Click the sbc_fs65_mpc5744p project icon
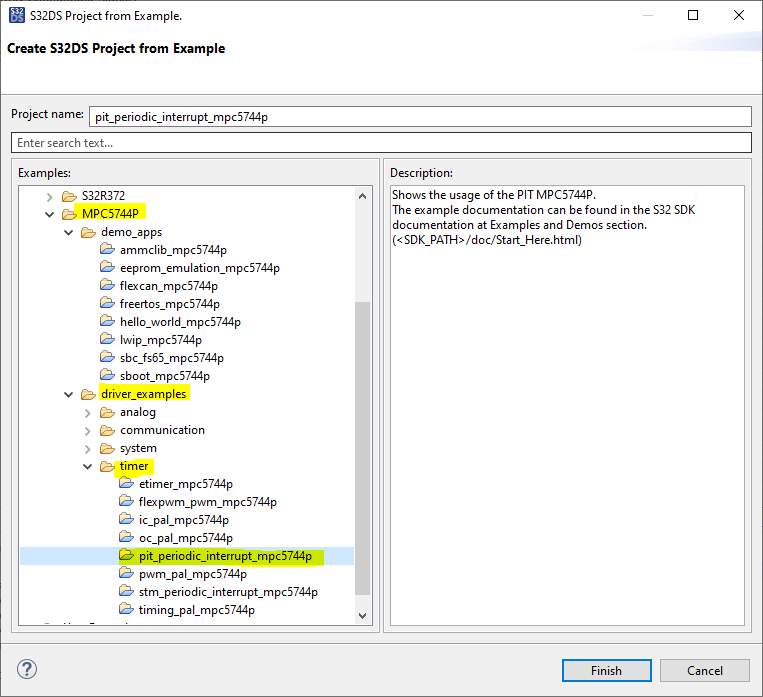The height and width of the screenshot is (697, 763). [x=107, y=357]
